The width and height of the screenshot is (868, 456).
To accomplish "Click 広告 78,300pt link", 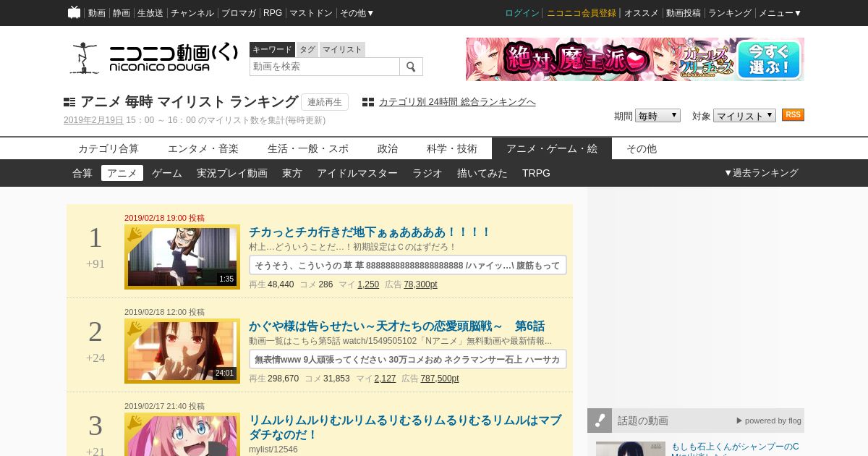I will (x=420, y=284).
